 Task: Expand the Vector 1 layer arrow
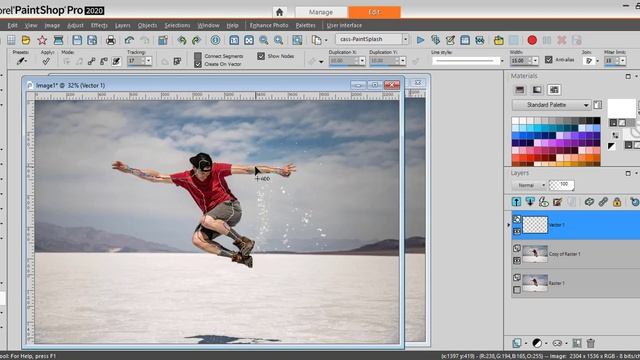[x=509, y=225]
